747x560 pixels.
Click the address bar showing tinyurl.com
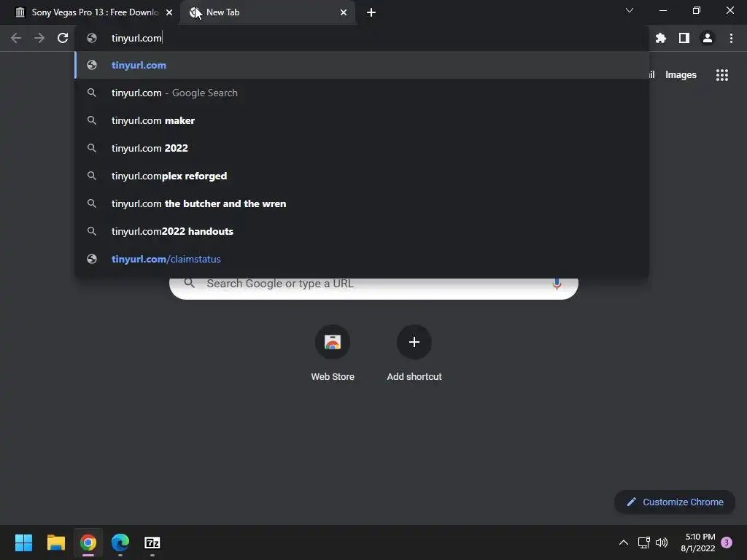(362, 38)
